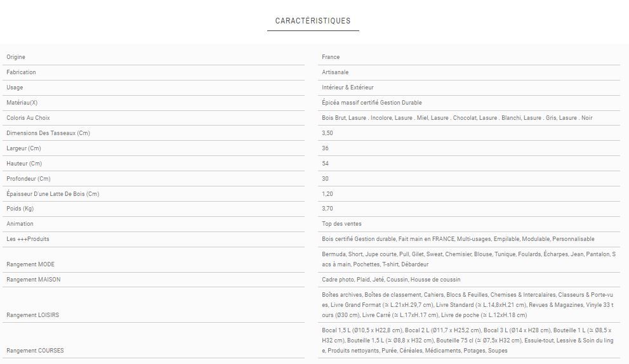The height and width of the screenshot is (364, 629).
Task: Click the Rangement MODE row label
Action: pyautogui.click(x=30, y=264)
